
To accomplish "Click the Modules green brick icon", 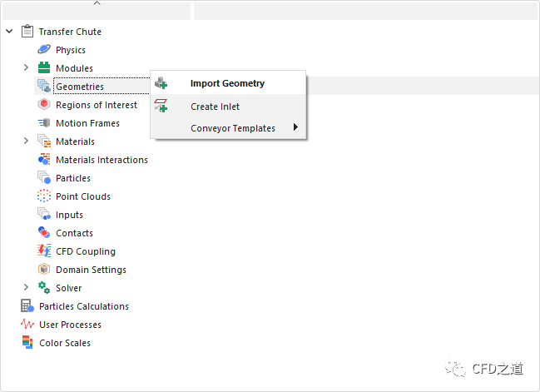I will 44,68.
